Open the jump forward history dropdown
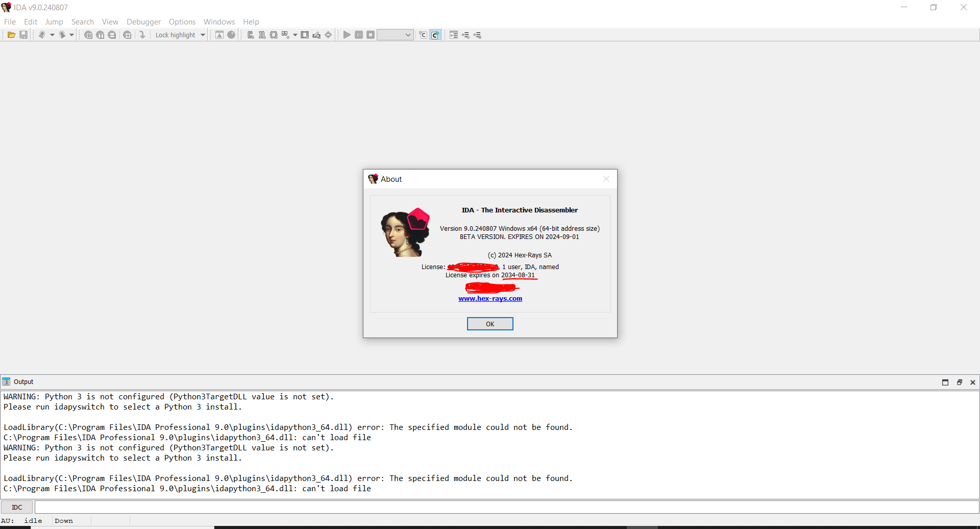The image size is (980, 529). coord(72,35)
